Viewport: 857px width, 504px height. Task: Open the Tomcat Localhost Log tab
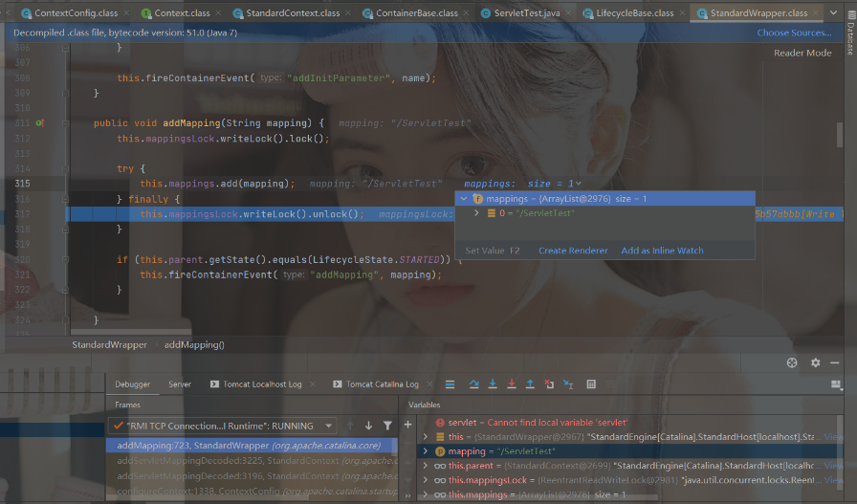coord(255,384)
